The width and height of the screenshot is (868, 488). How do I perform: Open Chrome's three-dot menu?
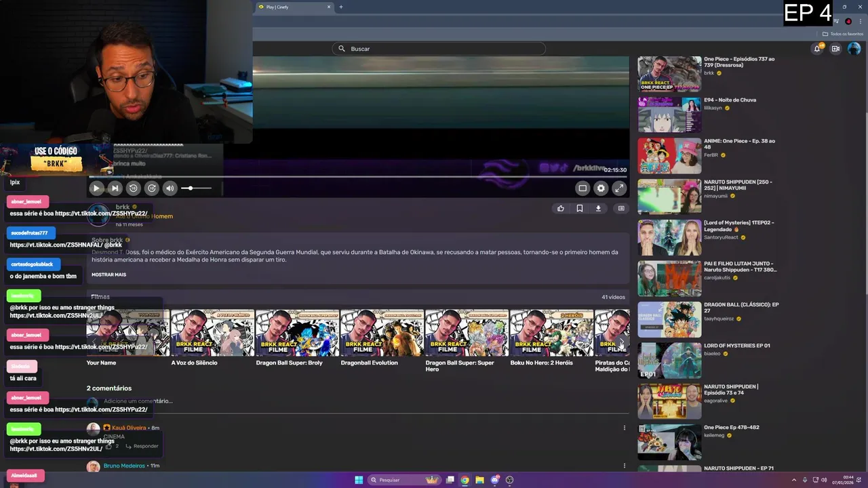pos(861,21)
